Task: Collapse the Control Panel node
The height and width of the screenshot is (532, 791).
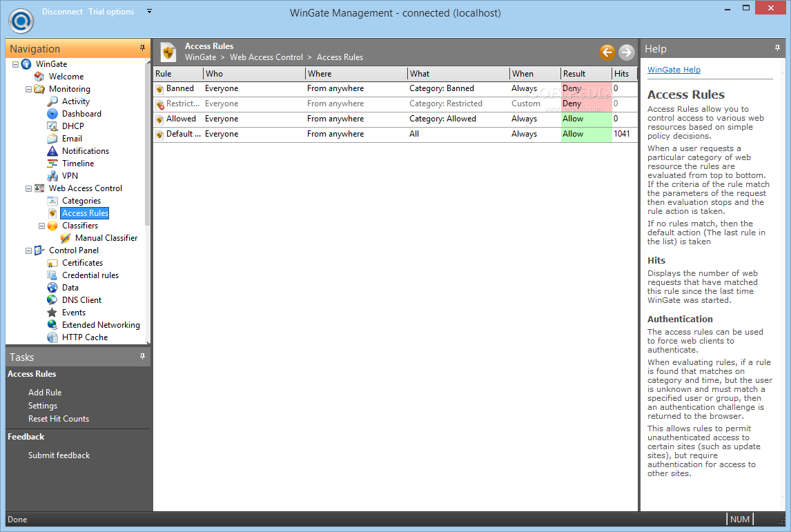Action: pyautogui.click(x=29, y=250)
